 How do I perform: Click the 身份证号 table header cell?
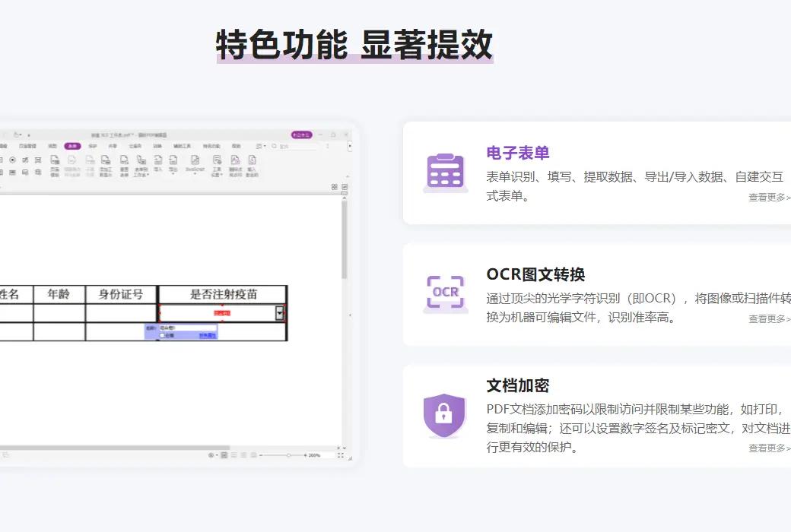(x=121, y=294)
